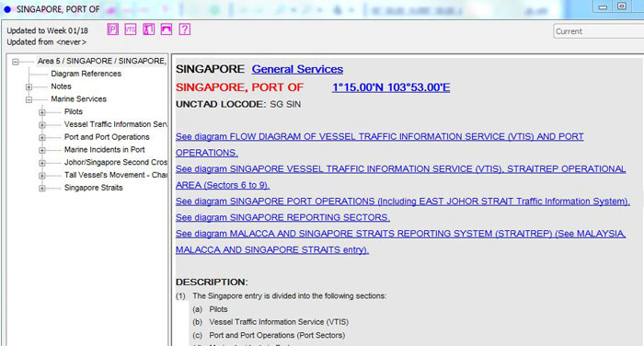The height and width of the screenshot is (346, 644).
Task: Collapse the Area 5 / SINGAPORE root node
Action: 16,62
